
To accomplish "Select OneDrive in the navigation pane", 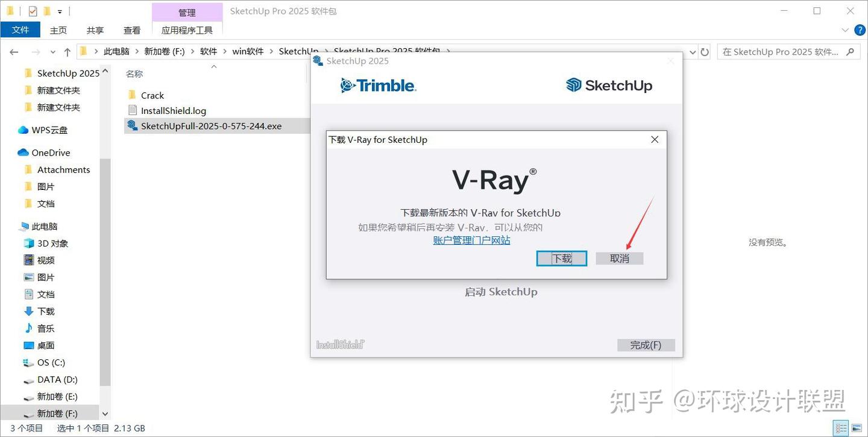I will tap(44, 153).
